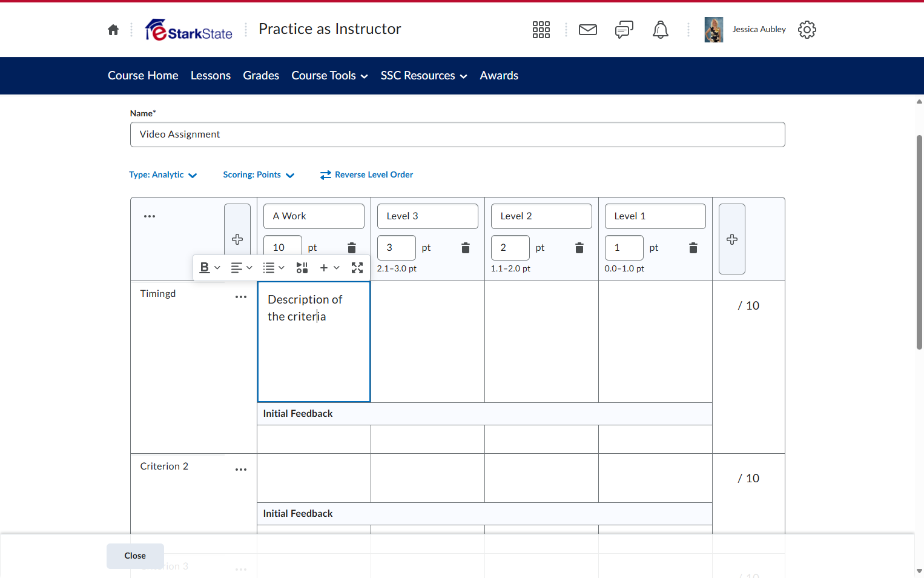Expand the Scoring: Points dropdown

259,174
